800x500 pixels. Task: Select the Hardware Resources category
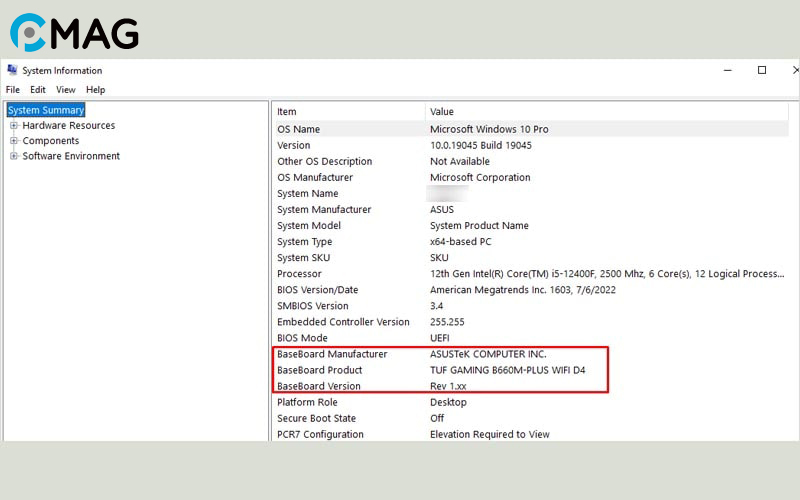pos(68,126)
